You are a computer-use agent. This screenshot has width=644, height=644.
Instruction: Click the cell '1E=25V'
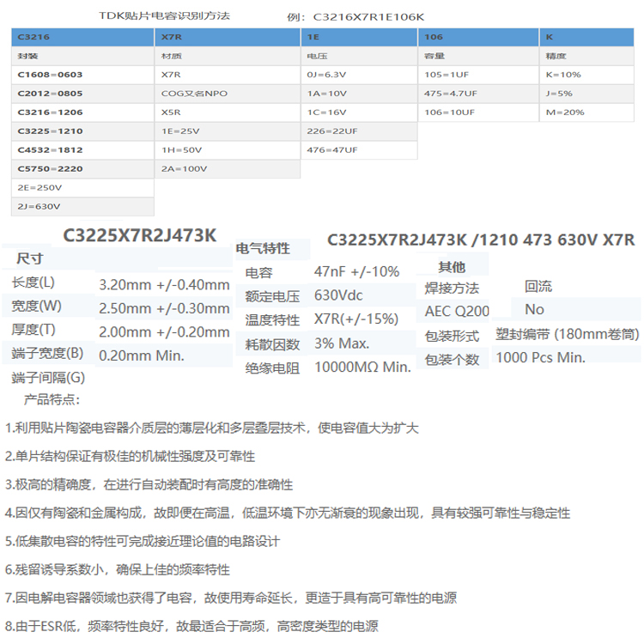(228, 131)
